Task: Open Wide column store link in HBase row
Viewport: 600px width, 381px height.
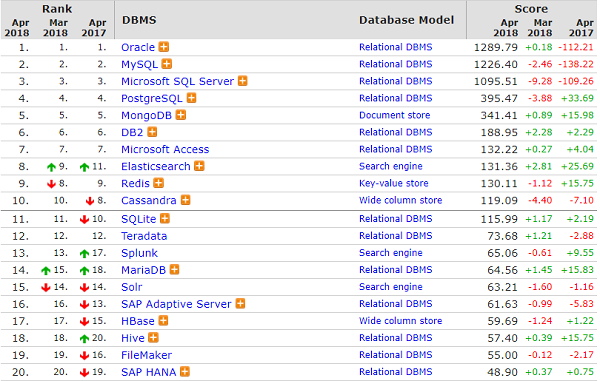Action: coord(401,321)
